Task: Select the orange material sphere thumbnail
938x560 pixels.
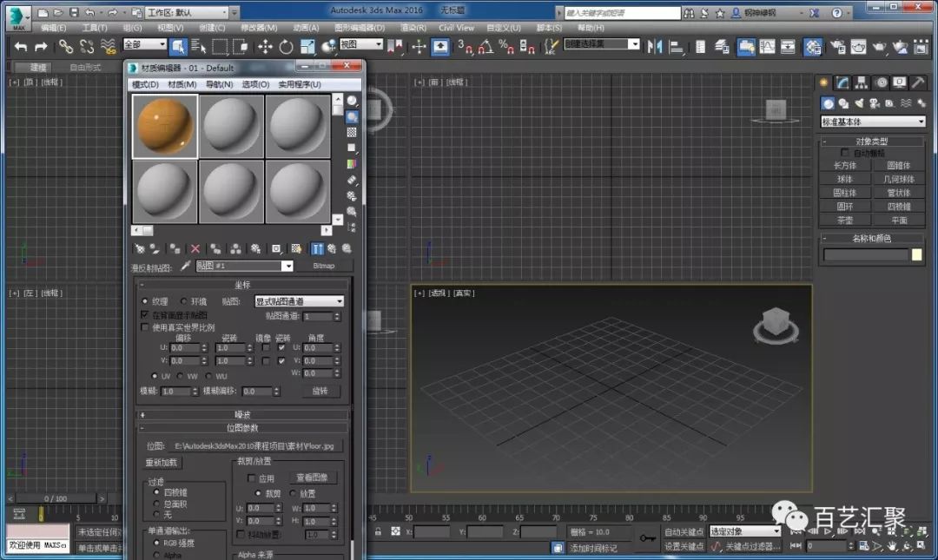Action: (x=165, y=124)
